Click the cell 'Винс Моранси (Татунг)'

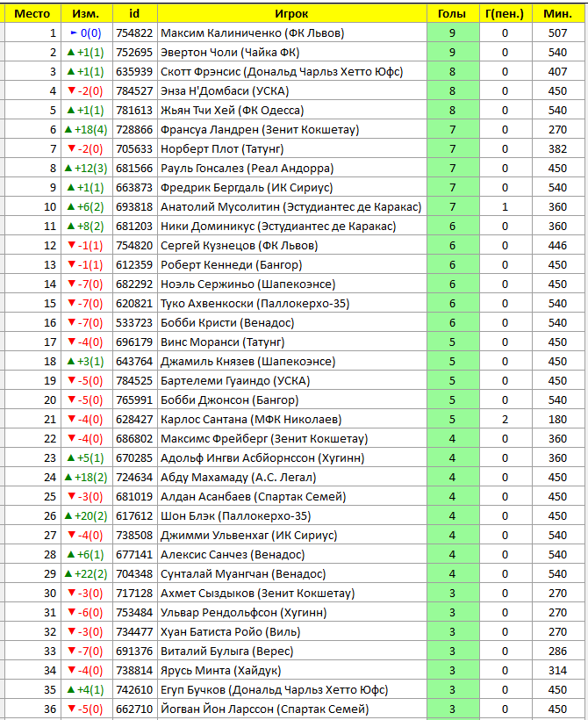tap(292, 342)
